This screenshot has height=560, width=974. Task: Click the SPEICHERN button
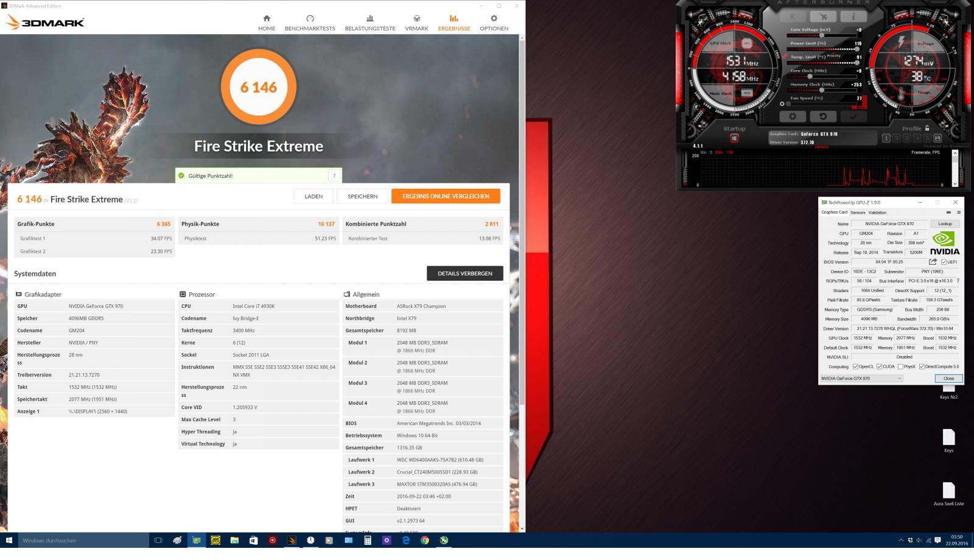point(363,196)
